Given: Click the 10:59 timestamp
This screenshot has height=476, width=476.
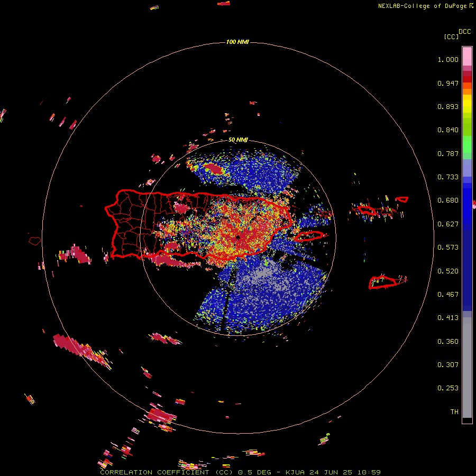Looking at the screenshot, I should coord(369,472).
